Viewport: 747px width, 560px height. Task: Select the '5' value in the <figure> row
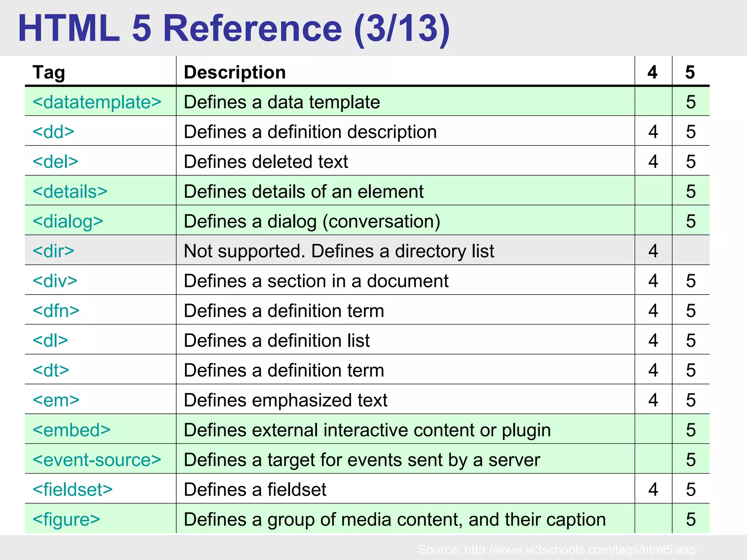coord(691,520)
